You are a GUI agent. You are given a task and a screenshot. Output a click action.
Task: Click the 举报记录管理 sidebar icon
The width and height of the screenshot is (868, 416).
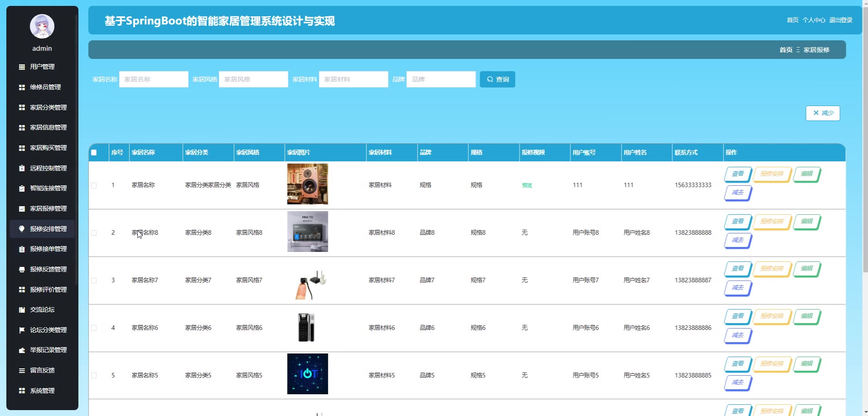22,350
